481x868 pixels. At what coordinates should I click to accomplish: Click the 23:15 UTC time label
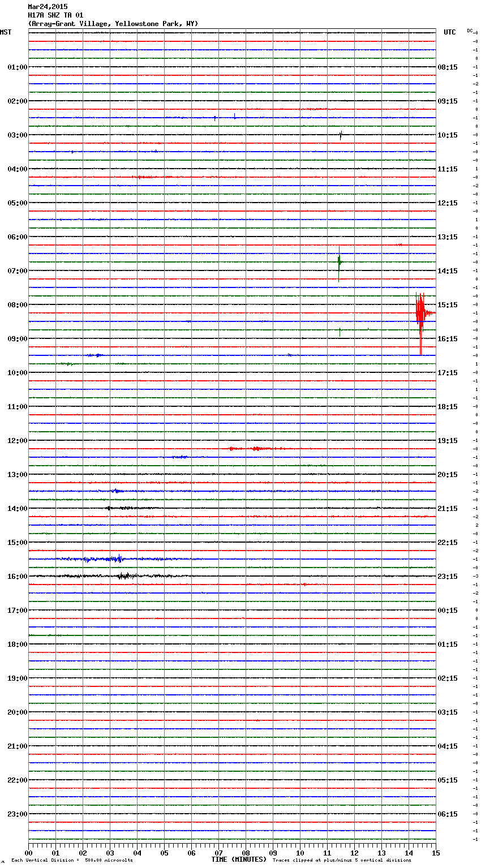[448, 577]
